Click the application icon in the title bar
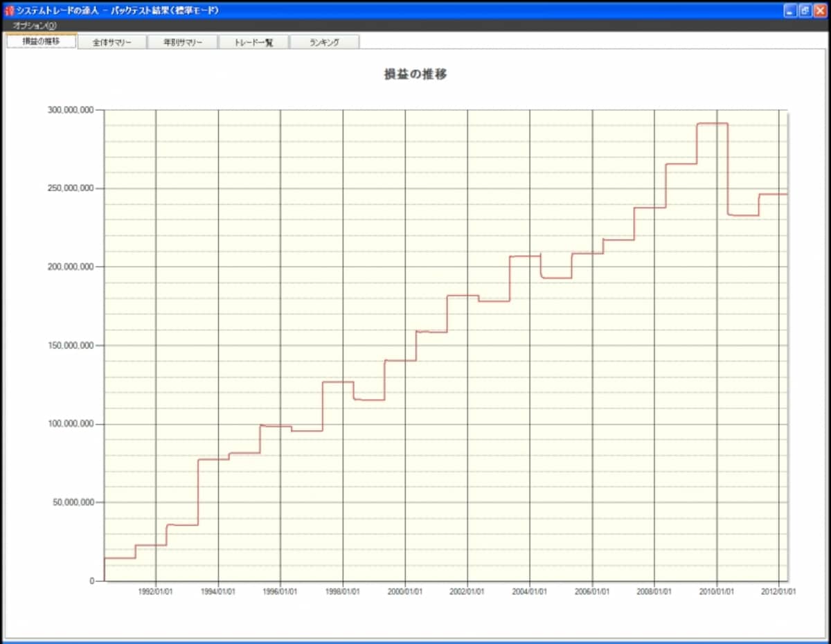 [x=9, y=10]
